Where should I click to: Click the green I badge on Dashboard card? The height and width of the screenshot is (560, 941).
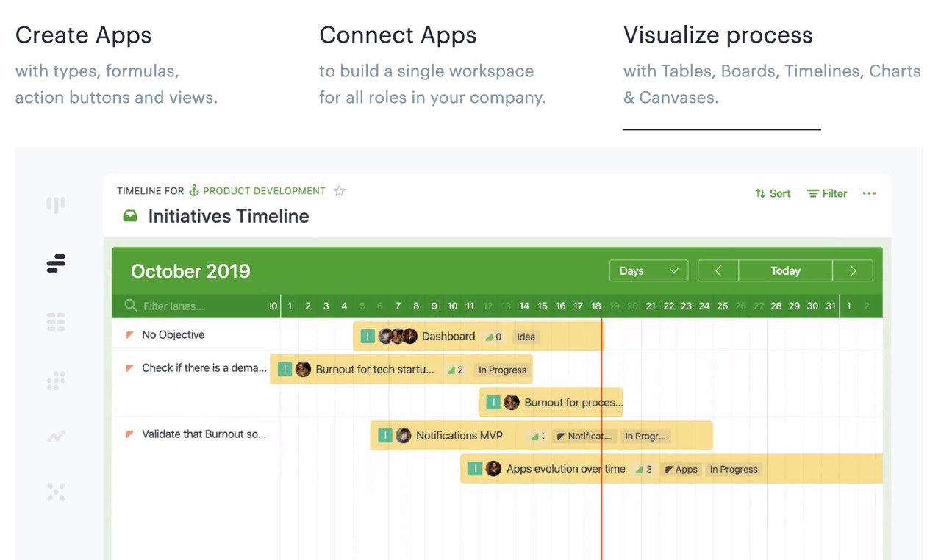pyautogui.click(x=368, y=337)
